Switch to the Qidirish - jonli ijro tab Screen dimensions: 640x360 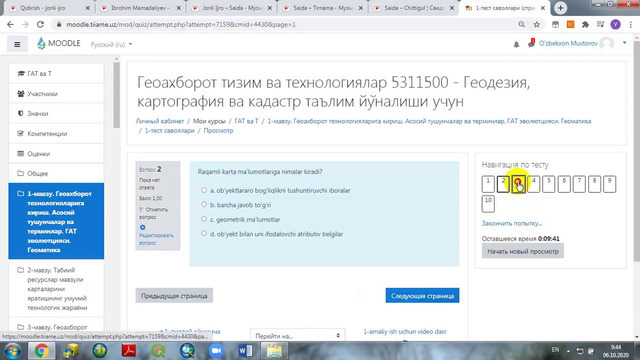tap(43, 8)
